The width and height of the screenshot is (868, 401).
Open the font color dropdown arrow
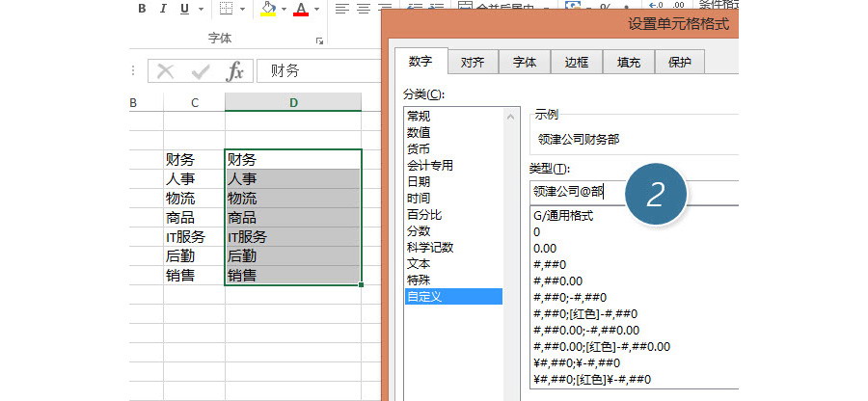(x=316, y=9)
